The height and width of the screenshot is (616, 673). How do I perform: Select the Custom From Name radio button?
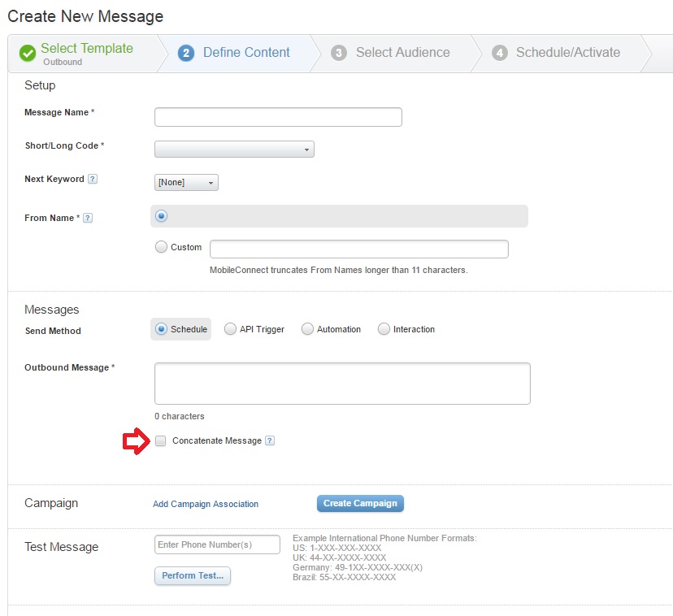coord(161,247)
